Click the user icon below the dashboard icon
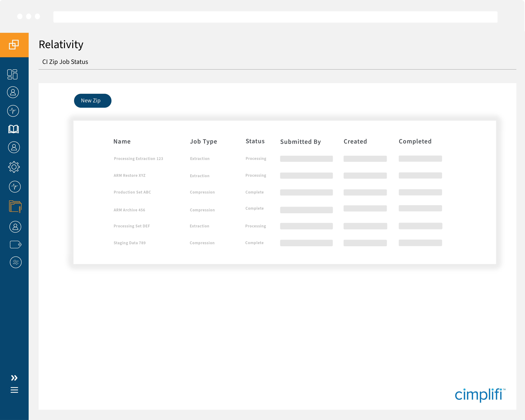The image size is (525, 420). 13,92
